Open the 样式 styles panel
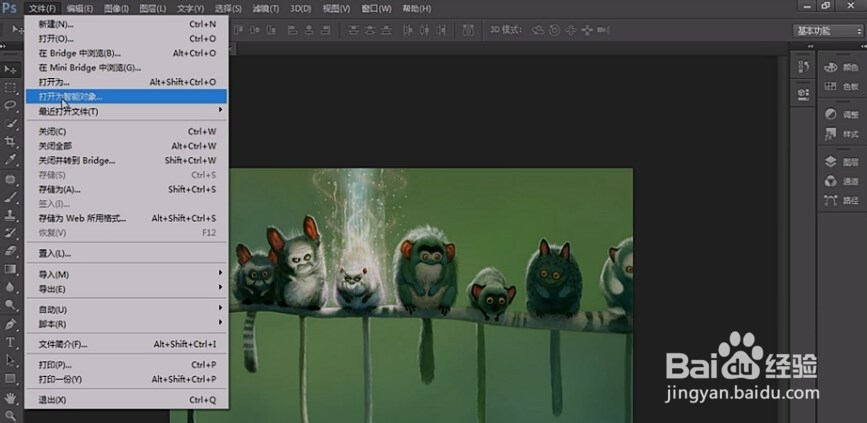The width and height of the screenshot is (867, 423). click(x=841, y=134)
